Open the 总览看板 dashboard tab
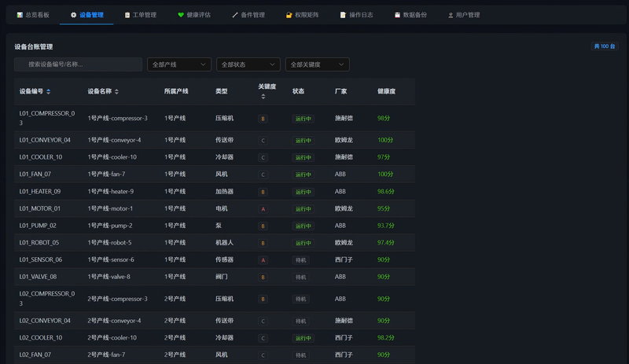This screenshot has width=629, height=364. (x=33, y=15)
